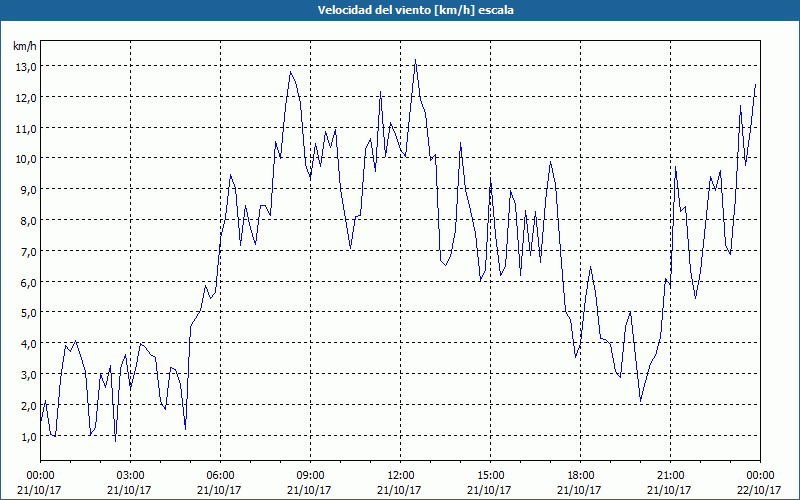Click the 1,0 y-axis label
Screen dimensions: 800x500
[28, 437]
